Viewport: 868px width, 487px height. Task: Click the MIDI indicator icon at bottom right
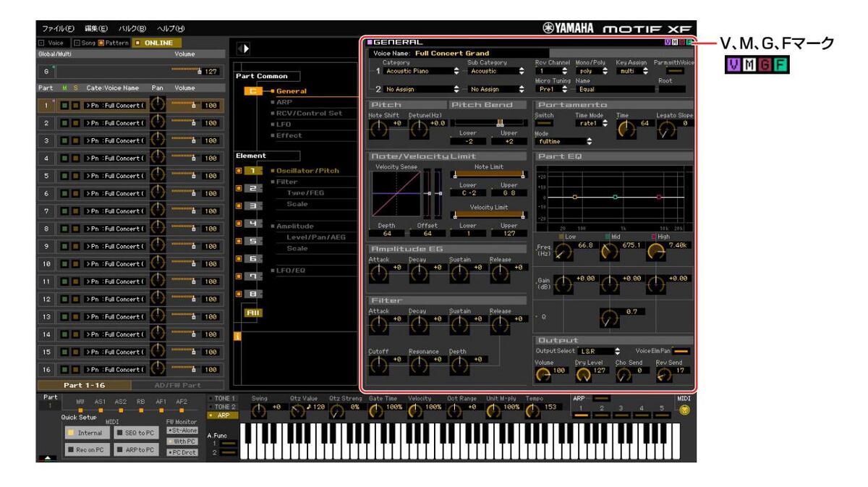tap(684, 409)
